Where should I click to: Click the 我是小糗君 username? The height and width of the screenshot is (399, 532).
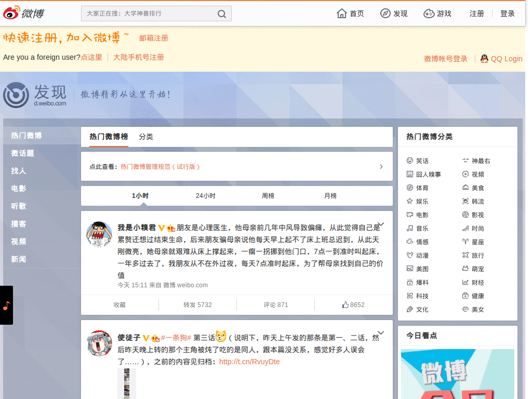click(137, 228)
